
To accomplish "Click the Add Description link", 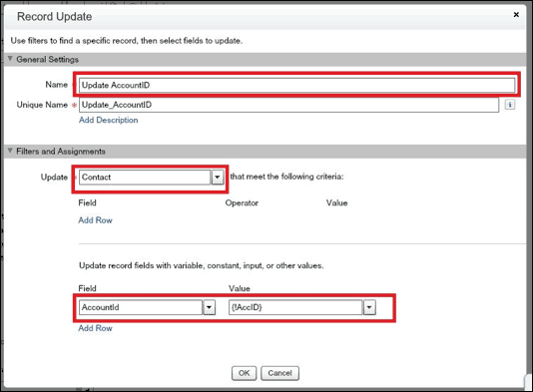I will pyautogui.click(x=109, y=120).
